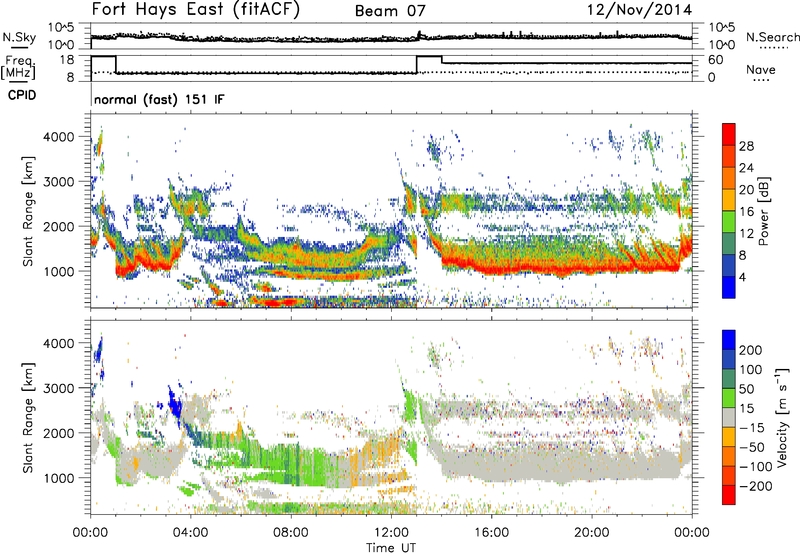Click the 'Slant Range [km]' label of the velocity plot

pyautogui.click(x=28, y=417)
